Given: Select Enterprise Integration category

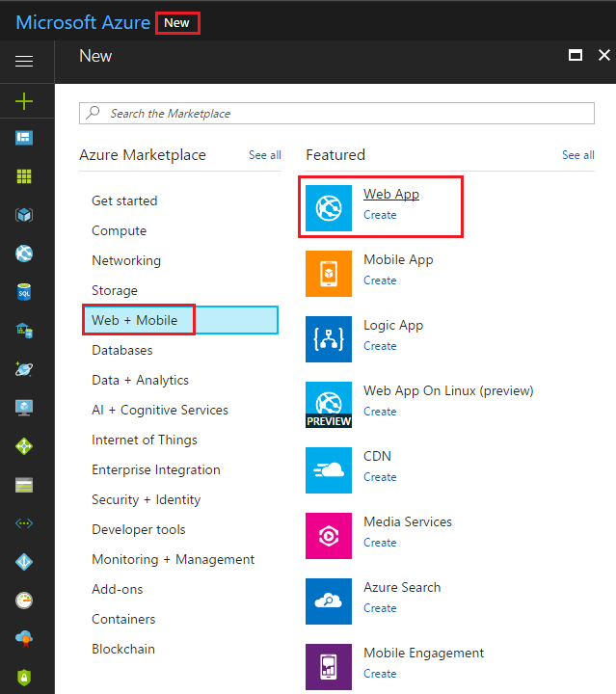Looking at the screenshot, I should point(156,470).
